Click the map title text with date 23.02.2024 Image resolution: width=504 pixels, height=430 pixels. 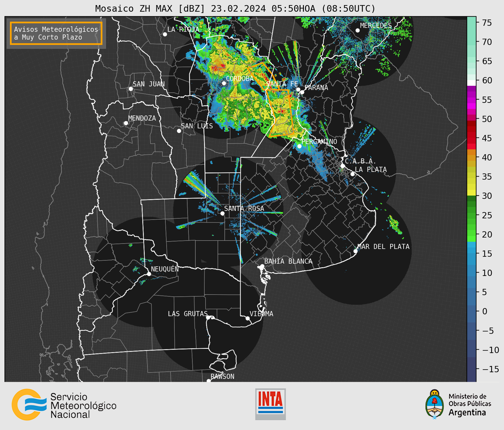click(x=235, y=9)
